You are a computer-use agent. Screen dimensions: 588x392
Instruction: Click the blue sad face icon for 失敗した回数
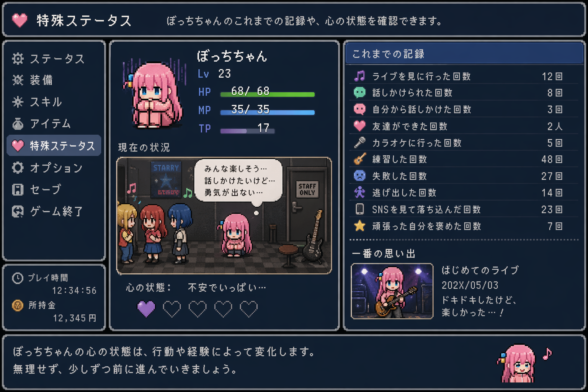[359, 176]
